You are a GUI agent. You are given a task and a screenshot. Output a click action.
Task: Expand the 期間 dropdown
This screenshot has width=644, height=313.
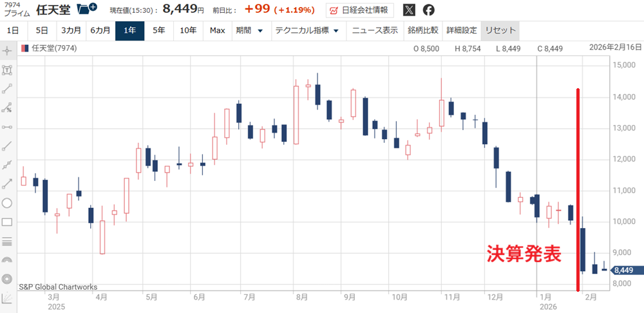(x=249, y=30)
